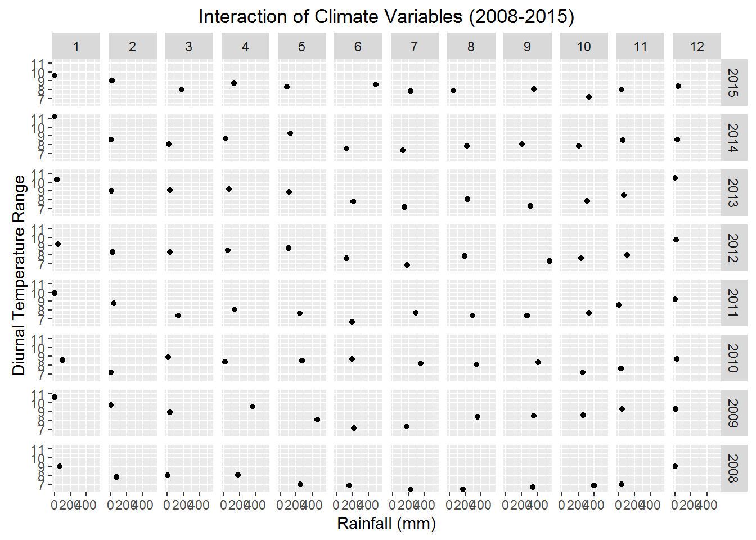The image size is (756, 540).
Task: Click the data point in month 1, 2014 panel
Action: [55, 117]
